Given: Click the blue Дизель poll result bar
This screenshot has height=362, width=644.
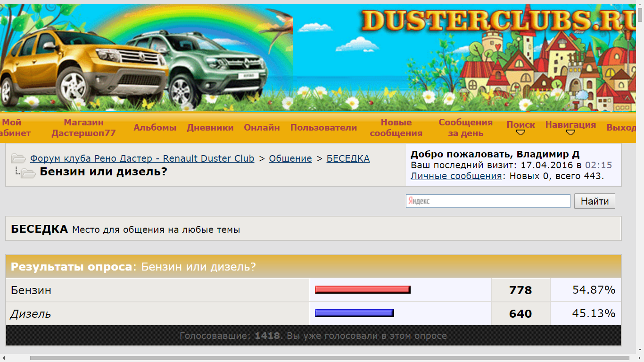Looking at the screenshot, I should (354, 313).
